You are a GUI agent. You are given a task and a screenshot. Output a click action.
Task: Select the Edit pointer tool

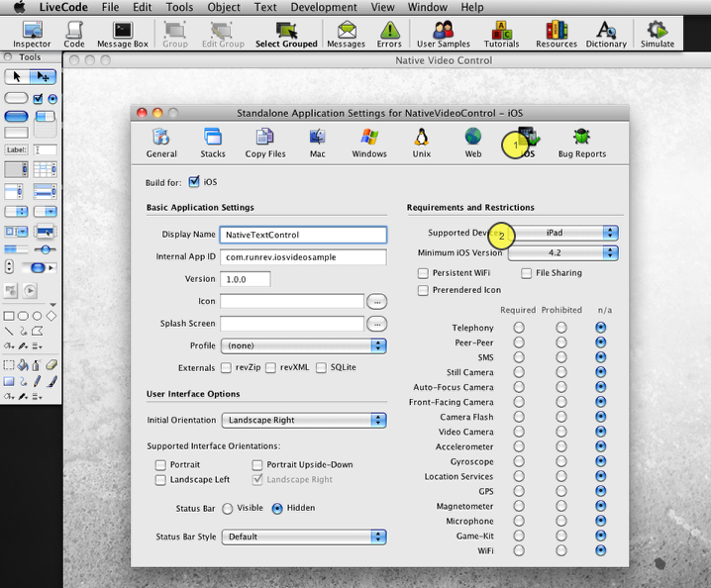tap(44, 76)
